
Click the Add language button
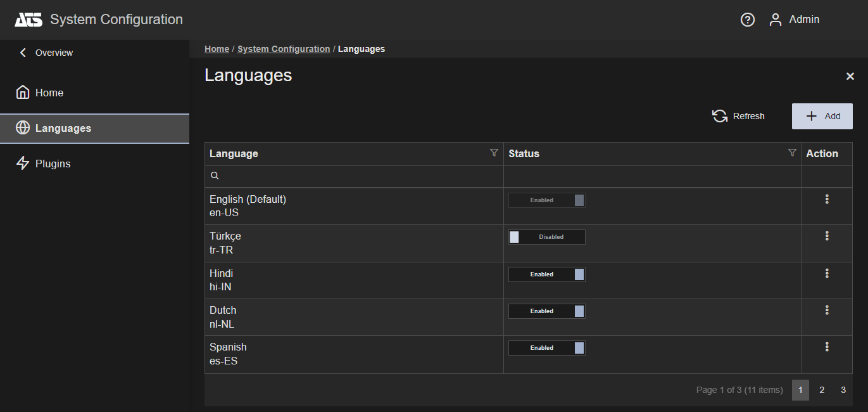[822, 116]
